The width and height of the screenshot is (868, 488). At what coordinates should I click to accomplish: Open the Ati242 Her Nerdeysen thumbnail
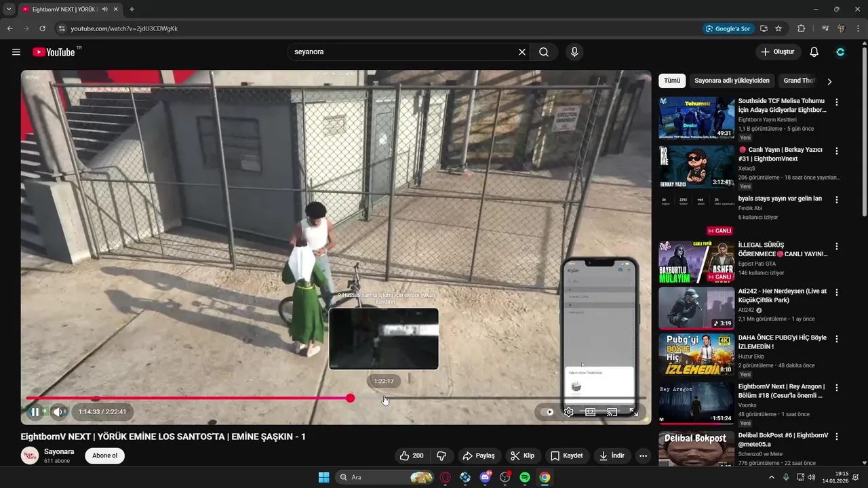click(x=696, y=308)
